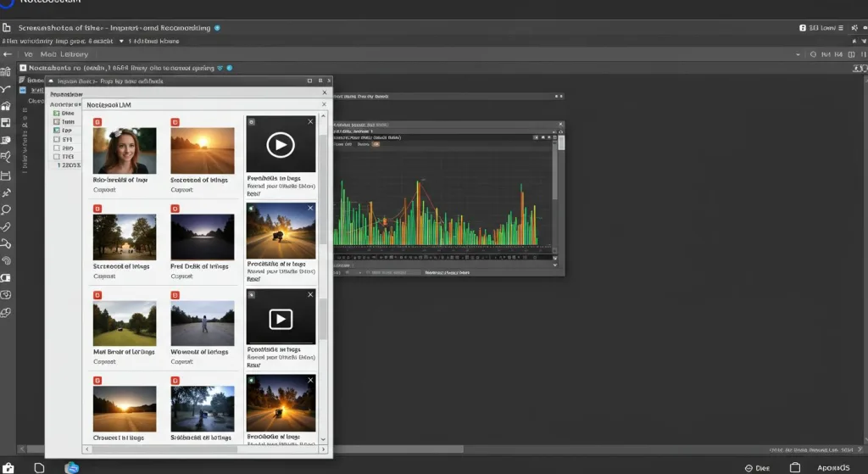Open the blank page icon in the taskbar

point(39,468)
